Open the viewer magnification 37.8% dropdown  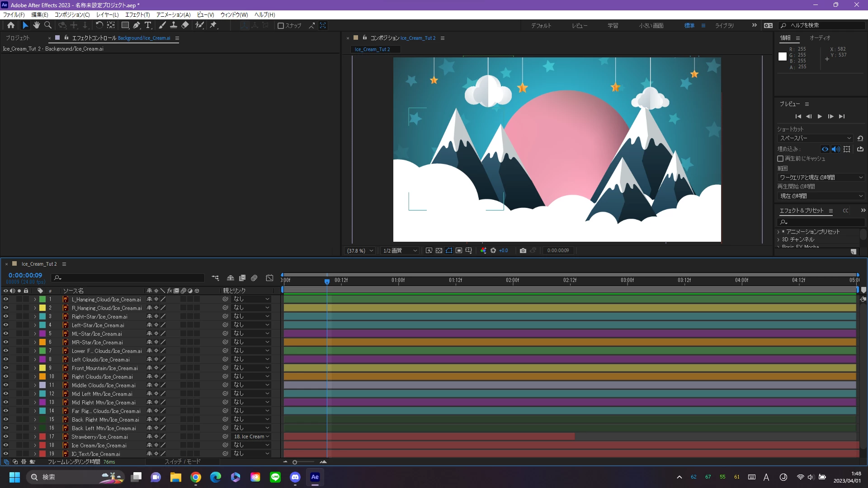click(360, 250)
